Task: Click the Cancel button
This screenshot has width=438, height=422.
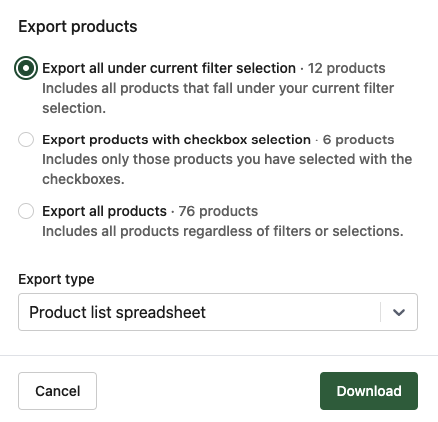Action: 57,391
